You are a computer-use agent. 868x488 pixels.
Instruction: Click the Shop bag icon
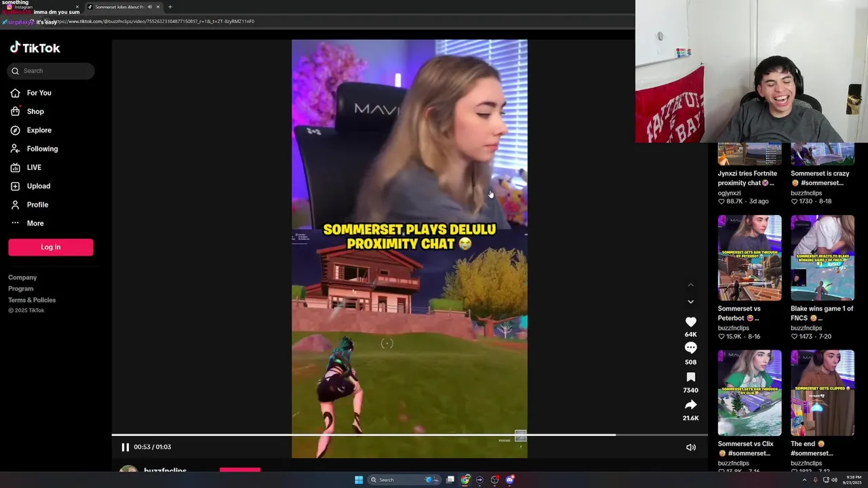(x=15, y=111)
